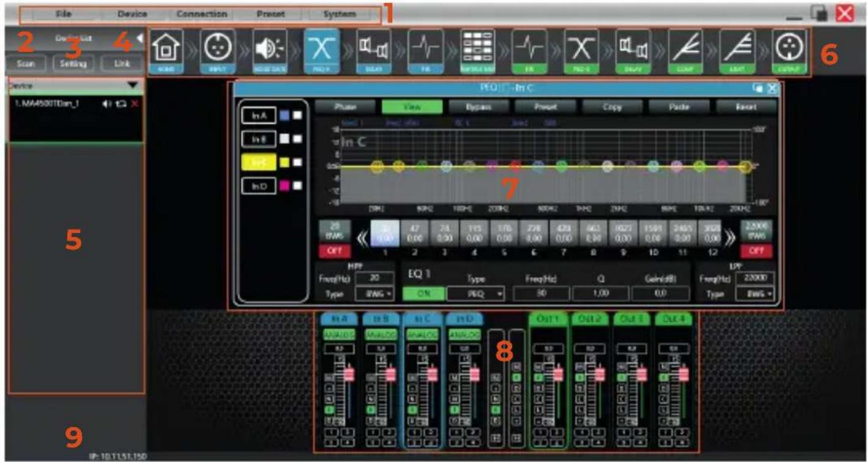This screenshot has height=462, width=868.
Task: Toggle the LPF OFF button
Action: coord(757,251)
